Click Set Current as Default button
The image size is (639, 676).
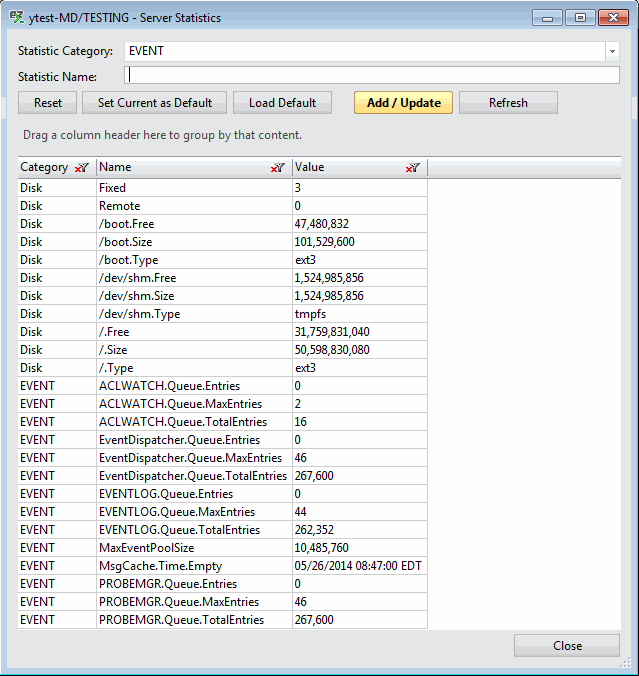pos(154,102)
